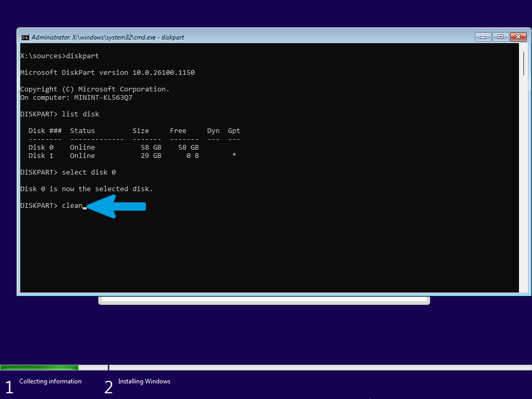Click the large step number 1
Image resolution: width=532 pixels, height=399 pixels.
[9, 387]
